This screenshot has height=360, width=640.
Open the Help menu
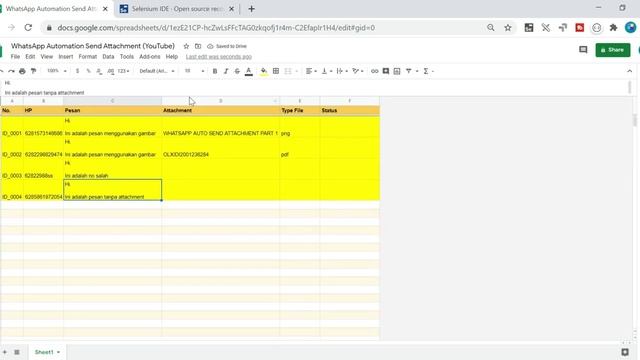pos(171,57)
